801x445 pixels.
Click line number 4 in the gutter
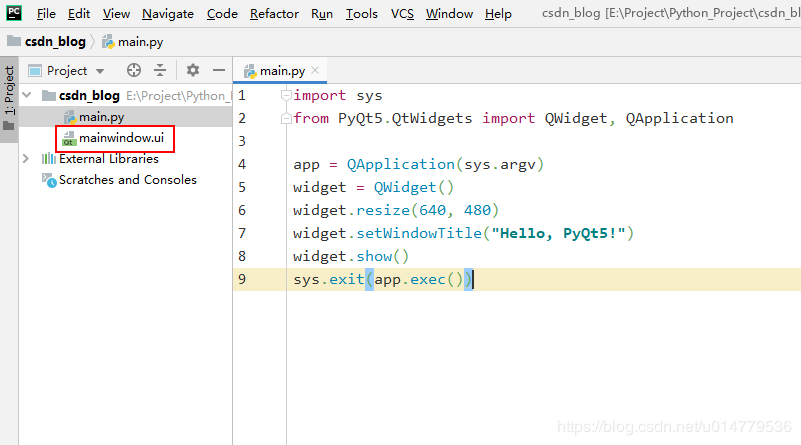click(242, 164)
